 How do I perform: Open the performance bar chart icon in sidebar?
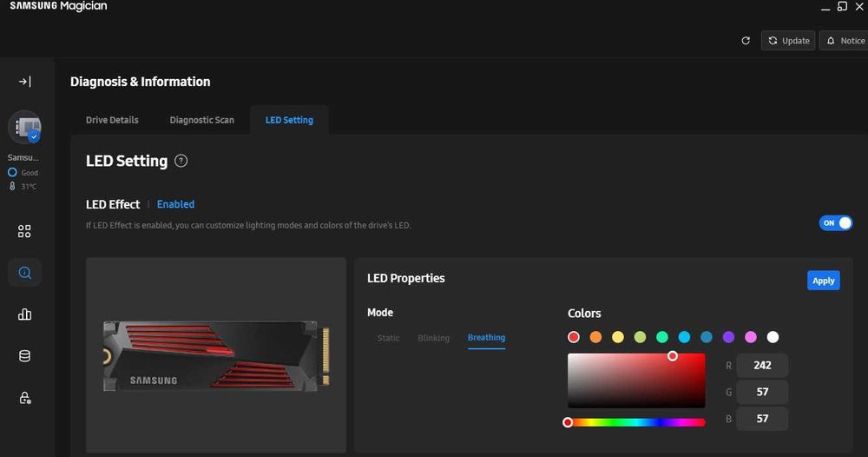pos(25,315)
